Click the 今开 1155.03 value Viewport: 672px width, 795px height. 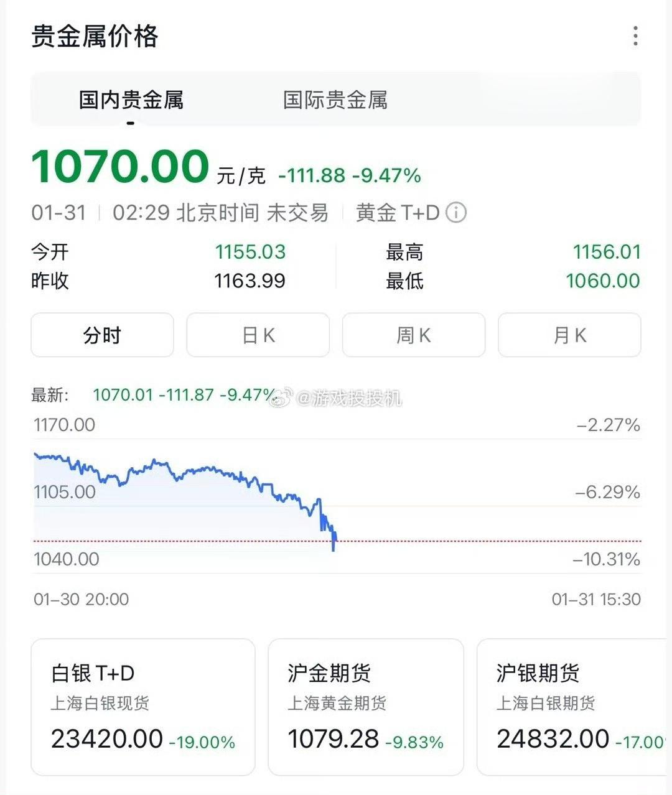pos(250,252)
